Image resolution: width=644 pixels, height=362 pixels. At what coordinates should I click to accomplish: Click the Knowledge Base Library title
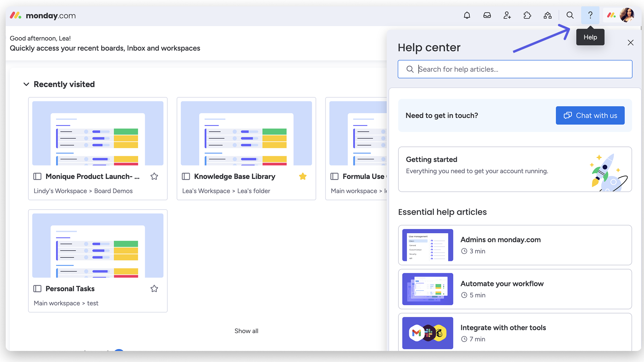click(234, 176)
